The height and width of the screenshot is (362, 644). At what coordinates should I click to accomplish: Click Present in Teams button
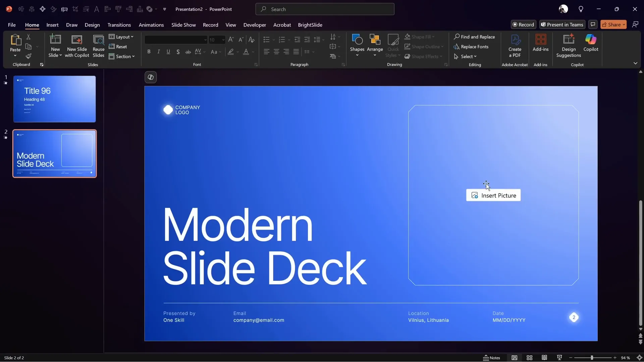point(562,24)
